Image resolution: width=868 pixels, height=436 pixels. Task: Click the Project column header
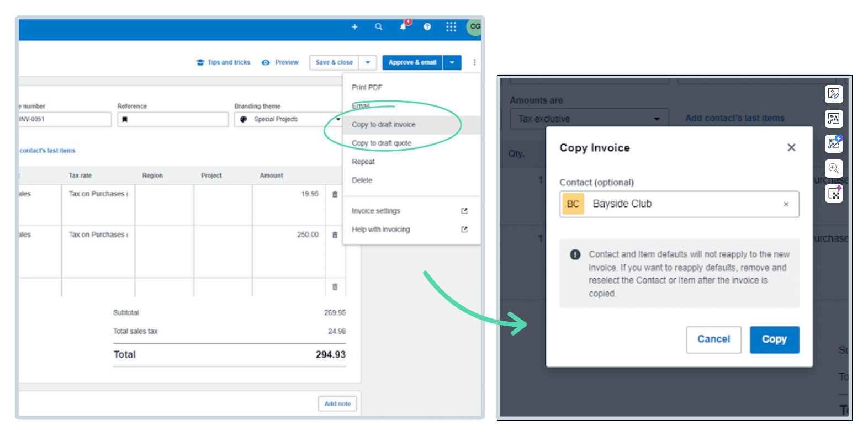[211, 176]
